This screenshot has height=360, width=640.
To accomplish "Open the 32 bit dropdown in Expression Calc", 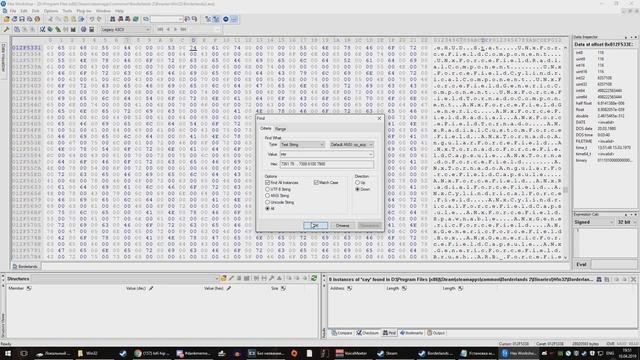I will (627, 222).
